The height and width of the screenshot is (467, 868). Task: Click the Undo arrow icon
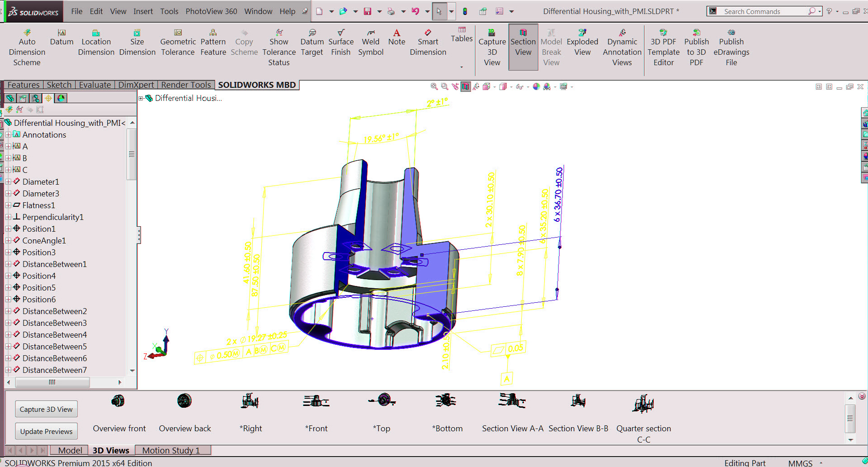tap(415, 11)
